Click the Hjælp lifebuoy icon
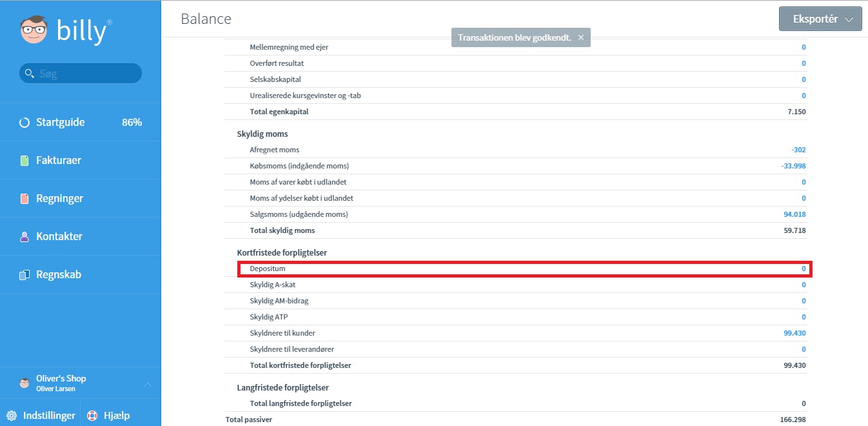868x426 pixels. click(x=92, y=416)
